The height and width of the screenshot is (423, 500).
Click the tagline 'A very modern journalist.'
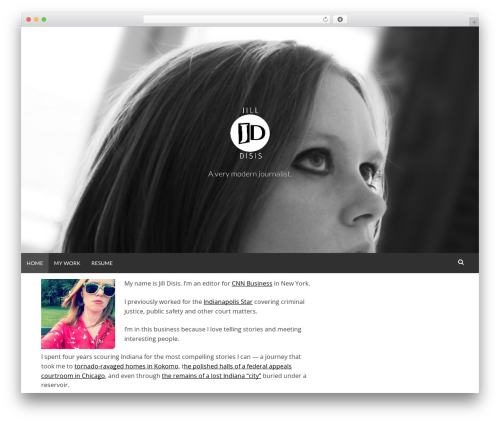[x=250, y=174]
